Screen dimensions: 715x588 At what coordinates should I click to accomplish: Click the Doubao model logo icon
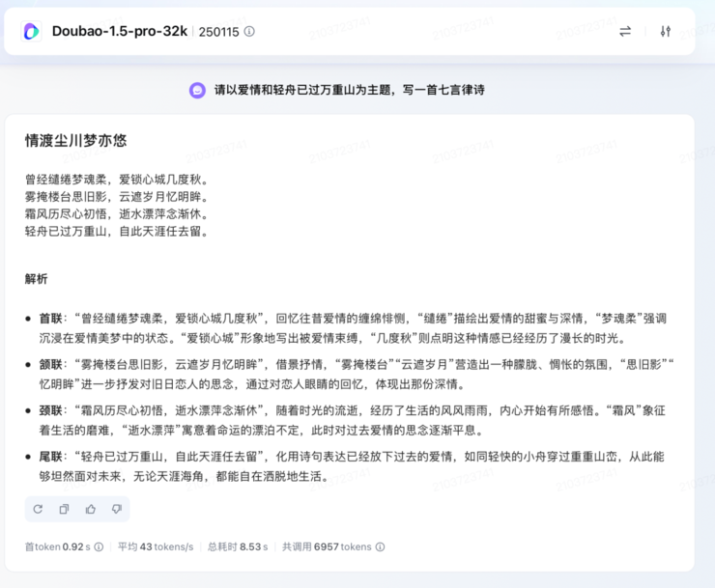click(32, 31)
